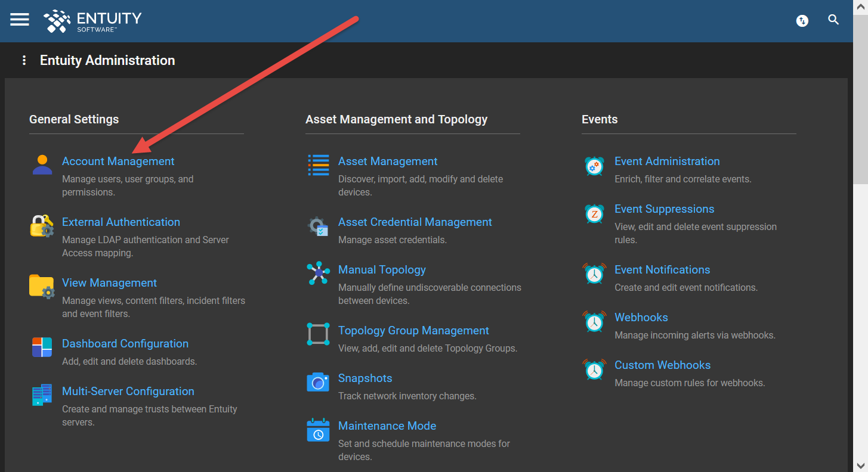Open the Asset Management link
Image resolution: width=868 pixels, height=472 pixels.
[388, 162]
